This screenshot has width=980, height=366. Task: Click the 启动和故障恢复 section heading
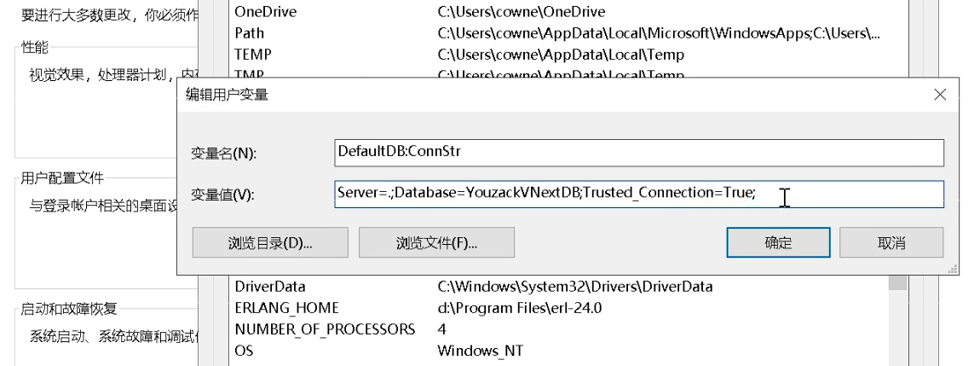pos(69,309)
